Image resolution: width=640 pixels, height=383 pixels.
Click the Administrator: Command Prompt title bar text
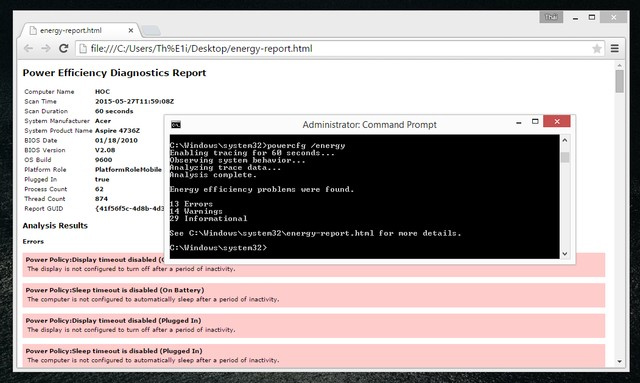click(369, 125)
